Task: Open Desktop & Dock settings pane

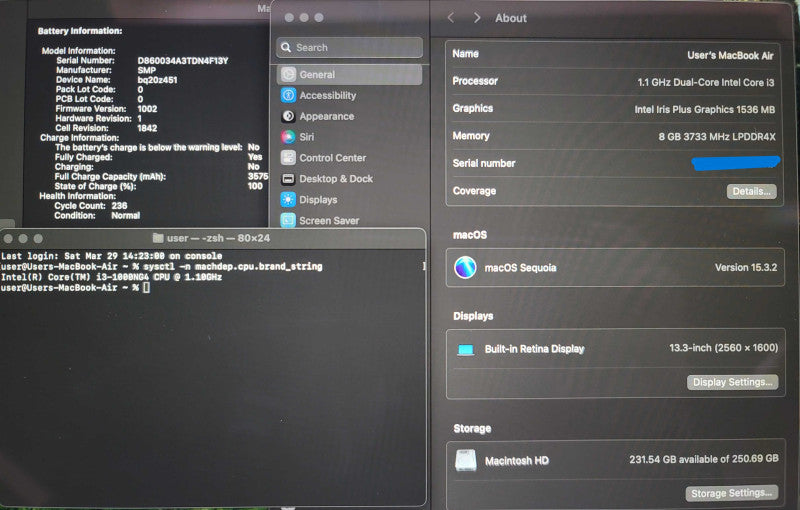Action: [336, 179]
